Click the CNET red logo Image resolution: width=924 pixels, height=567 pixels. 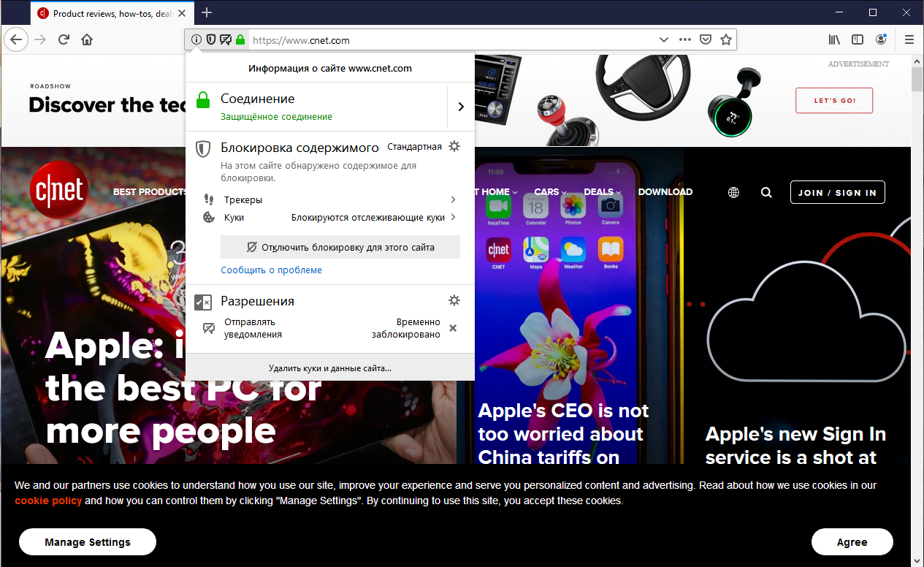(x=59, y=191)
